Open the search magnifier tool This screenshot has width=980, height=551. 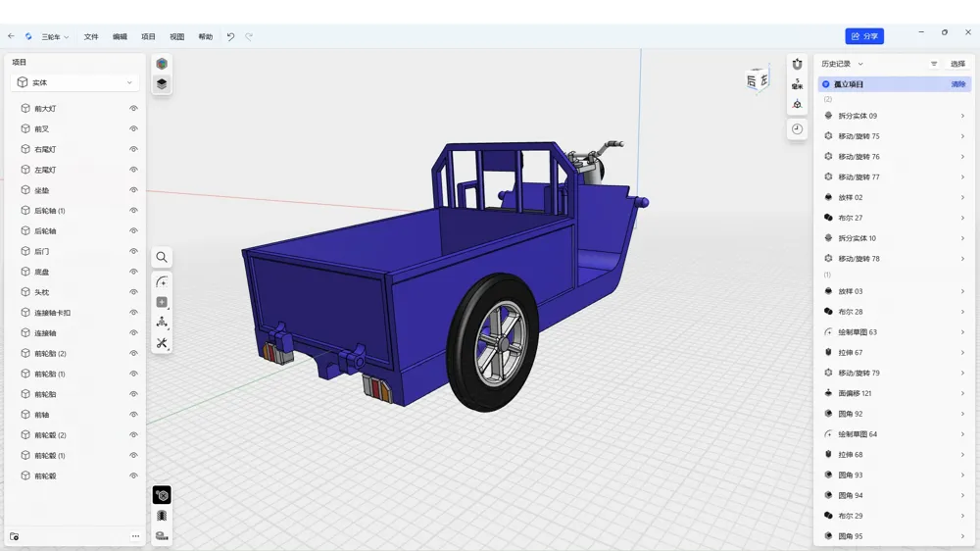pyautogui.click(x=162, y=257)
